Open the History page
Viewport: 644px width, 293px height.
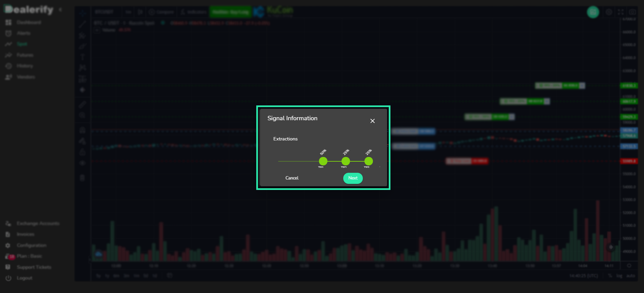coord(25,66)
